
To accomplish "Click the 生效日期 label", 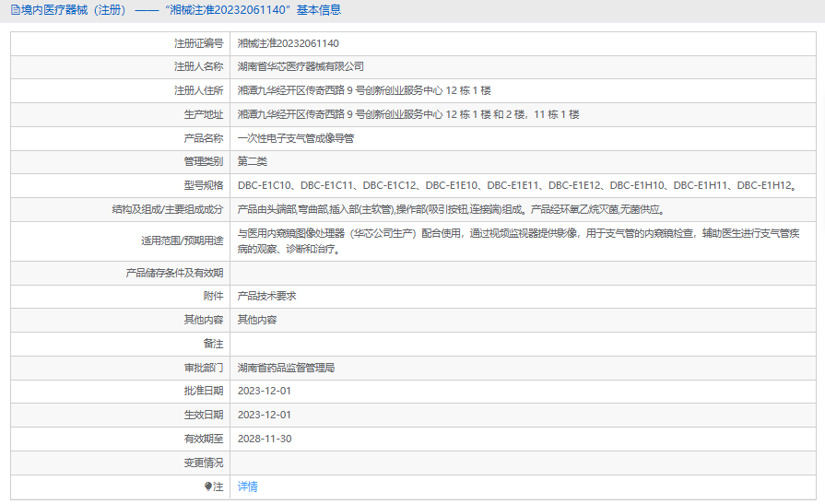I will coord(204,415).
